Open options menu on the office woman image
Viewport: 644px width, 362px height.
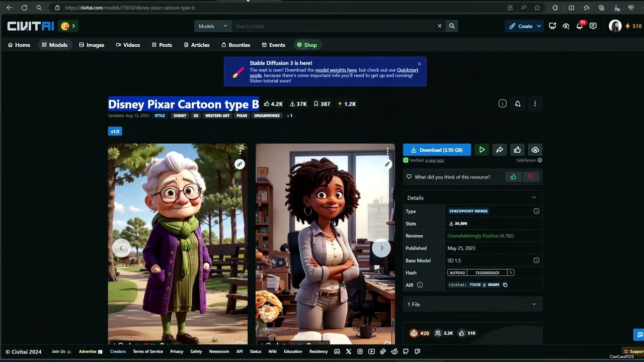pos(387,151)
